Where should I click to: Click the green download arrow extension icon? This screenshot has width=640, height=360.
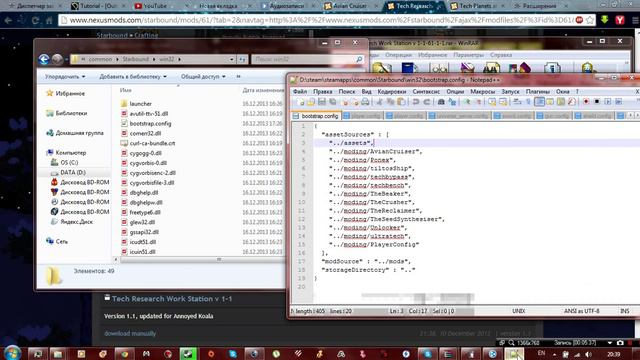604,20
